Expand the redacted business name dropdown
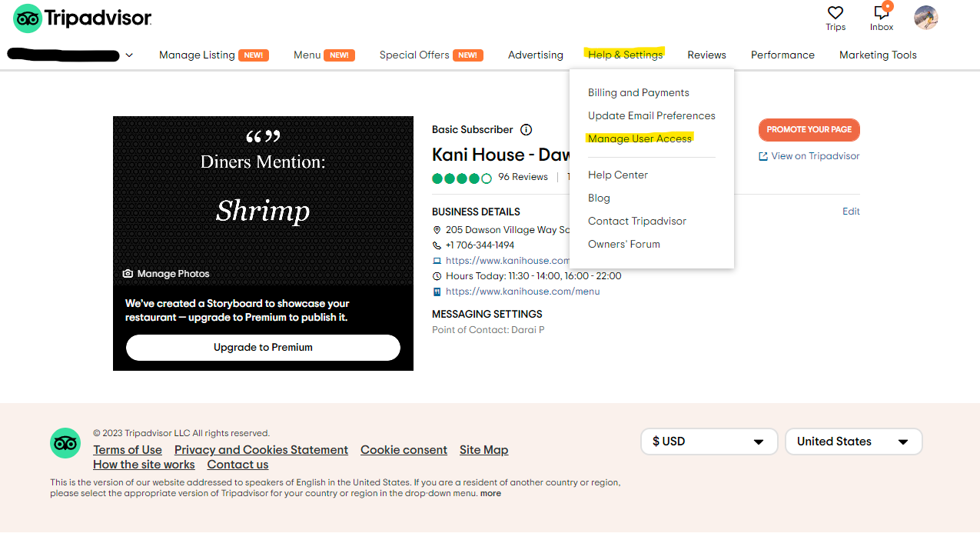The height and width of the screenshot is (540, 980). [129, 55]
